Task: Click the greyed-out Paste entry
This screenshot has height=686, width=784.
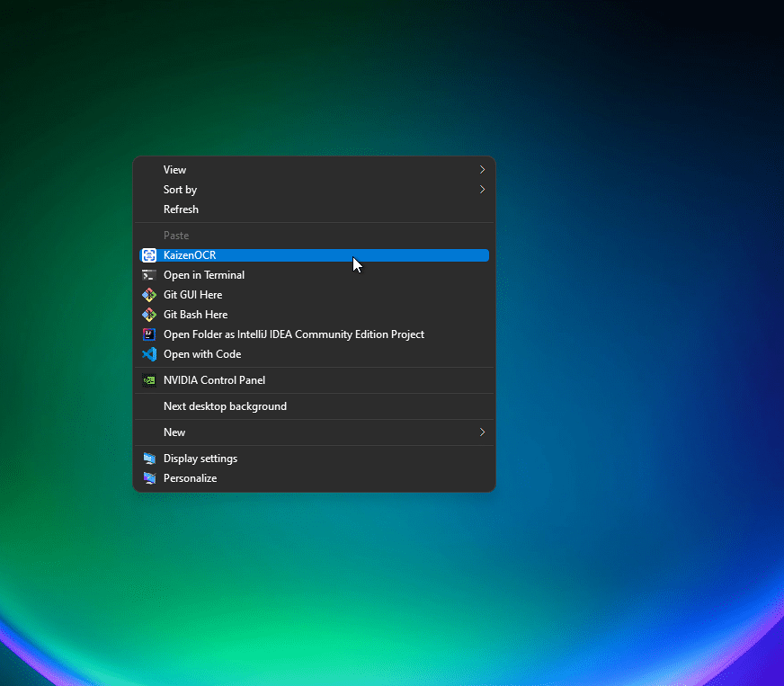Action: pos(176,236)
